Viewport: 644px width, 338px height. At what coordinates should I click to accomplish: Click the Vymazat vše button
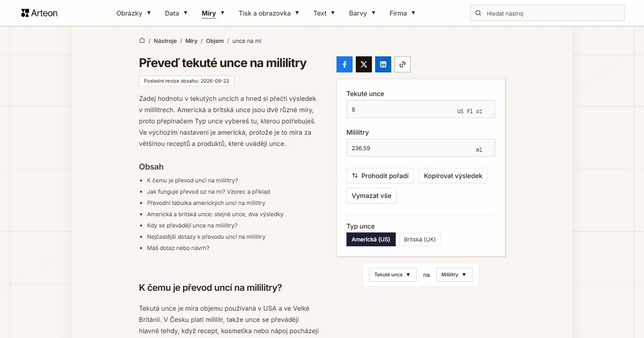(371, 196)
